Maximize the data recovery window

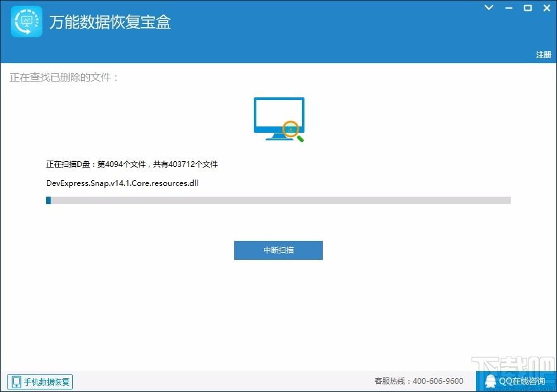click(528, 8)
